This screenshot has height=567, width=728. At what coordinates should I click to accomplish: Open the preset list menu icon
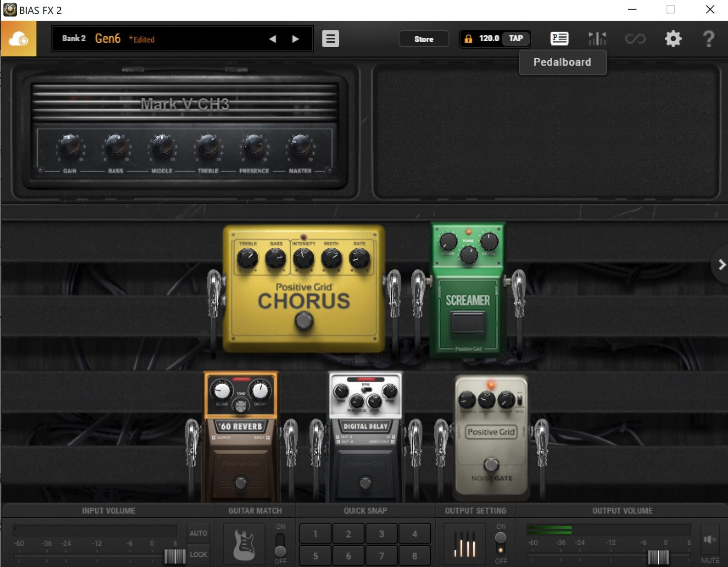click(331, 39)
